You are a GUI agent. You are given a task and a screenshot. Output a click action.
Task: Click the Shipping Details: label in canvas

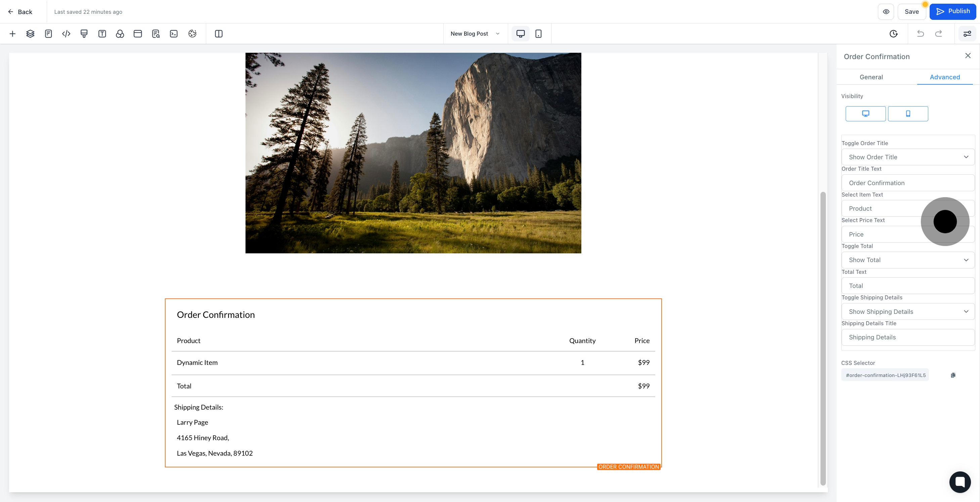pyautogui.click(x=198, y=407)
